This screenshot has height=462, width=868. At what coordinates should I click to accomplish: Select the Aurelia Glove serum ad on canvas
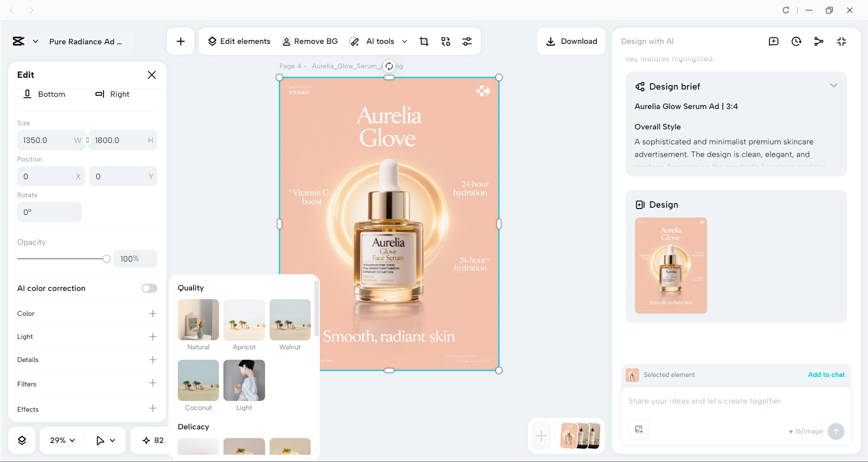389,224
